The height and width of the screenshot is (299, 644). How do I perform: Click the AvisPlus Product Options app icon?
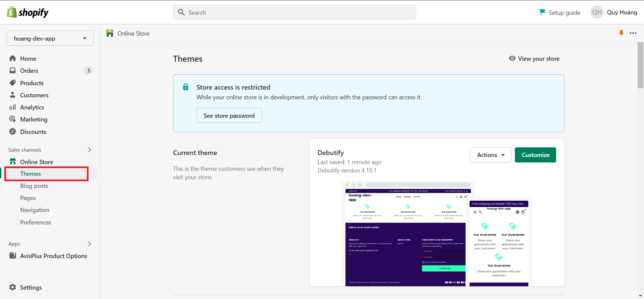coord(13,256)
